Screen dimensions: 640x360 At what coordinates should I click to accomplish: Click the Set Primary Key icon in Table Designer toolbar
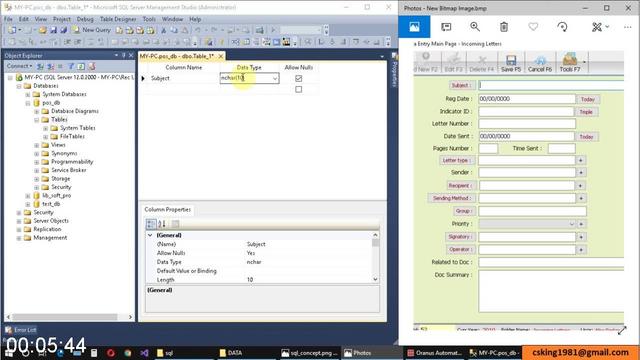point(222,42)
